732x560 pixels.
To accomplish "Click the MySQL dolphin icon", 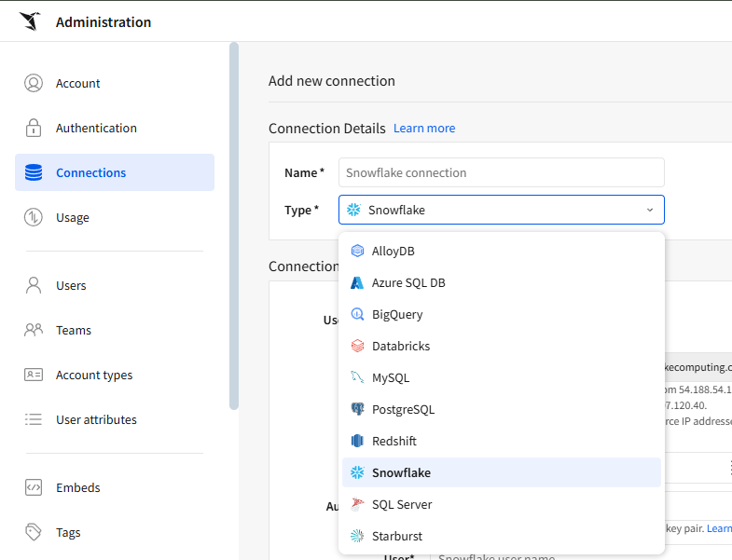I will [357, 377].
